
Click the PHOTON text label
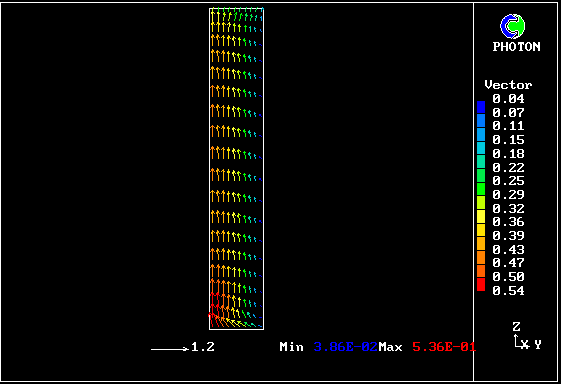(x=516, y=47)
